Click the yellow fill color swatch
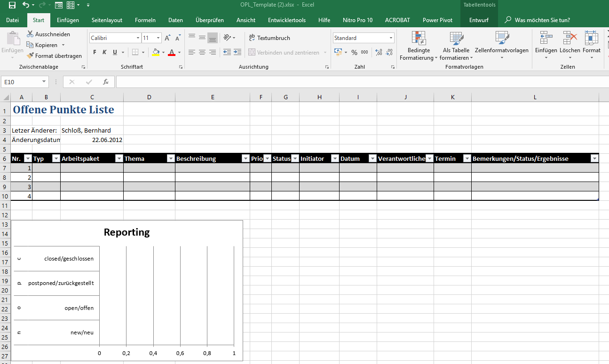Screen dimensions: 609x364 tap(156, 52)
